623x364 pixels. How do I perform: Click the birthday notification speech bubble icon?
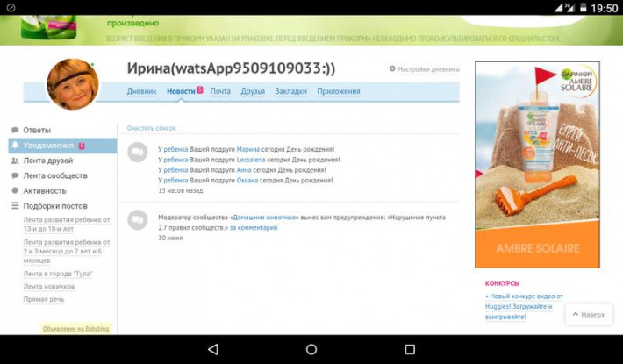(x=137, y=153)
